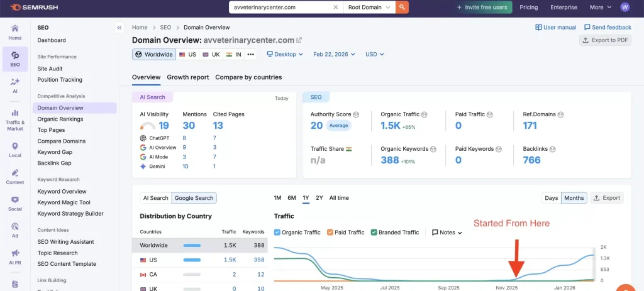Open the Local sidebar section
This screenshot has width=644, height=291.
click(15, 150)
